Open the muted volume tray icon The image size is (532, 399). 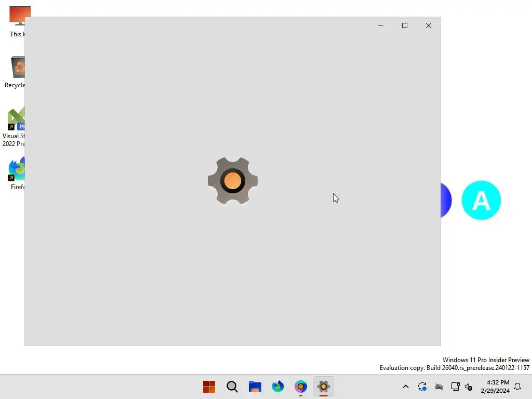pyautogui.click(x=469, y=387)
